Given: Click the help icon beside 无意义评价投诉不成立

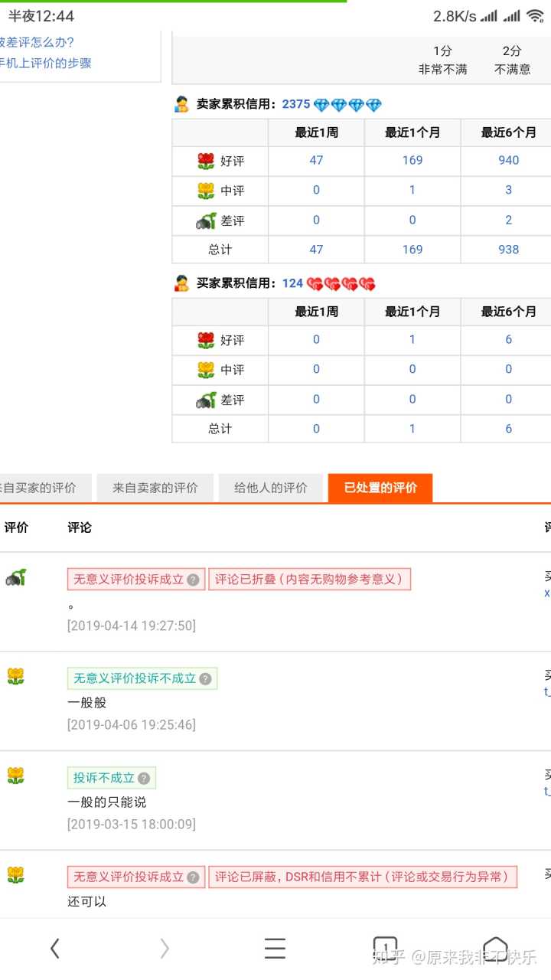Looking at the screenshot, I should 205,678.
